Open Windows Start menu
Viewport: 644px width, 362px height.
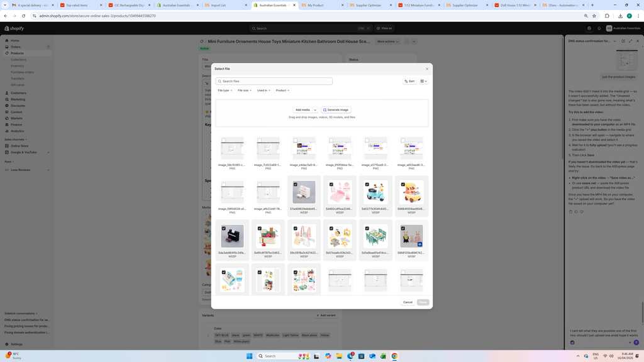point(249,356)
